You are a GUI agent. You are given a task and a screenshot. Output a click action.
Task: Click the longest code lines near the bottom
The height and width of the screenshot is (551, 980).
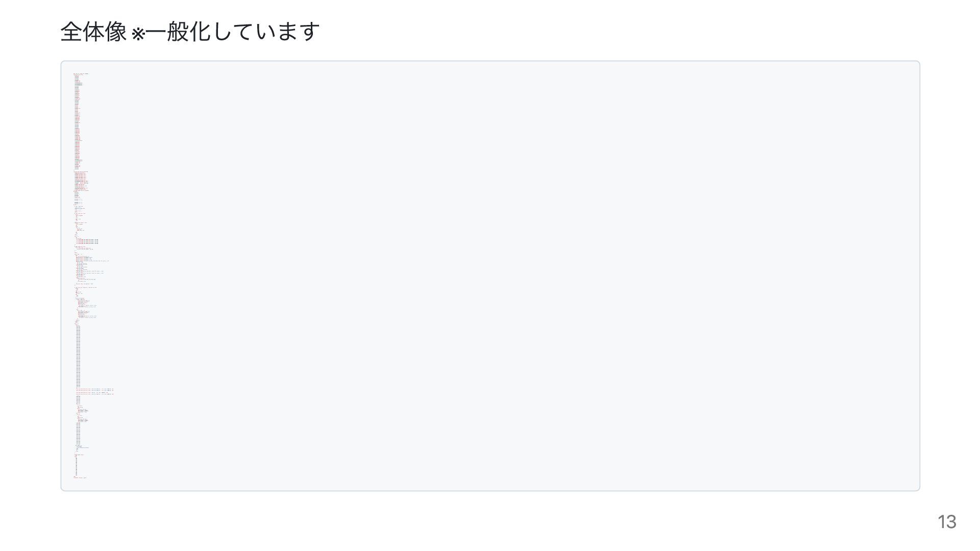95,391
